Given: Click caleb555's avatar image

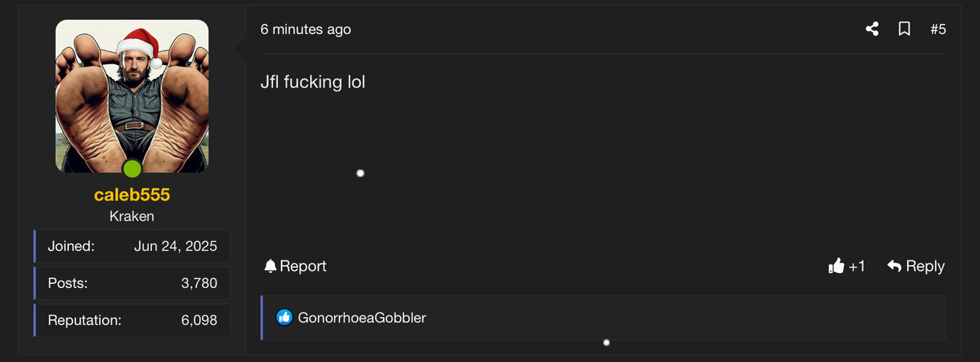Looking at the screenshot, I should tap(132, 96).
